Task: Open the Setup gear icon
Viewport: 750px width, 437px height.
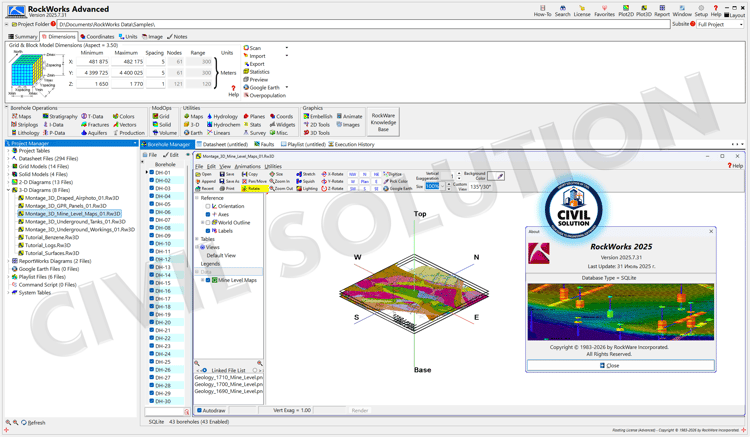Action: 701,11
